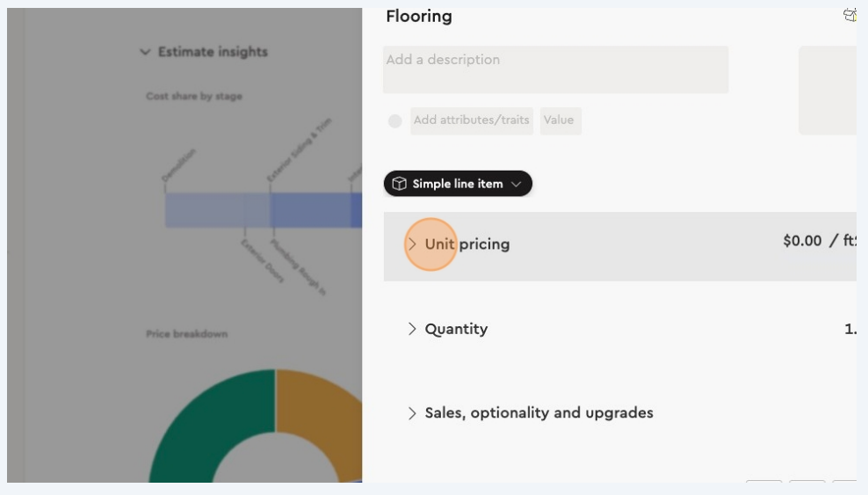The image size is (868, 495).
Task: Click the Flooring item title
Action: pyautogui.click(x=419, y=16)
